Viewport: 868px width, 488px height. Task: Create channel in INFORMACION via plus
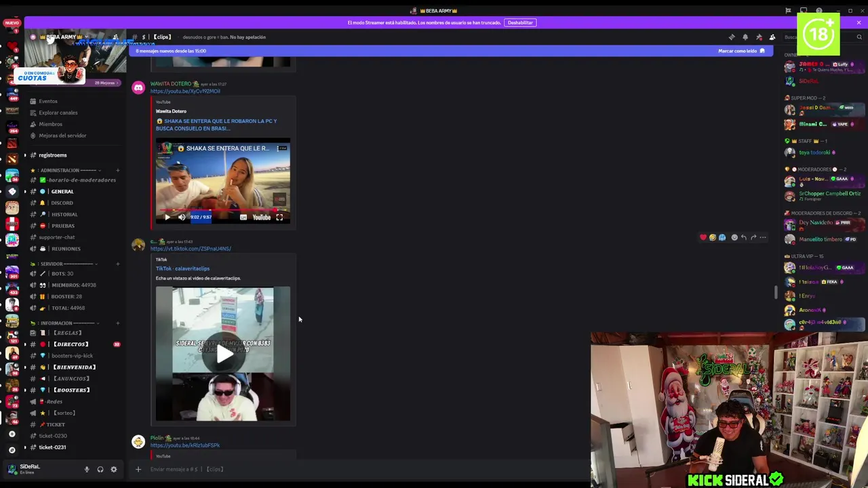click(x=117, y=323)
